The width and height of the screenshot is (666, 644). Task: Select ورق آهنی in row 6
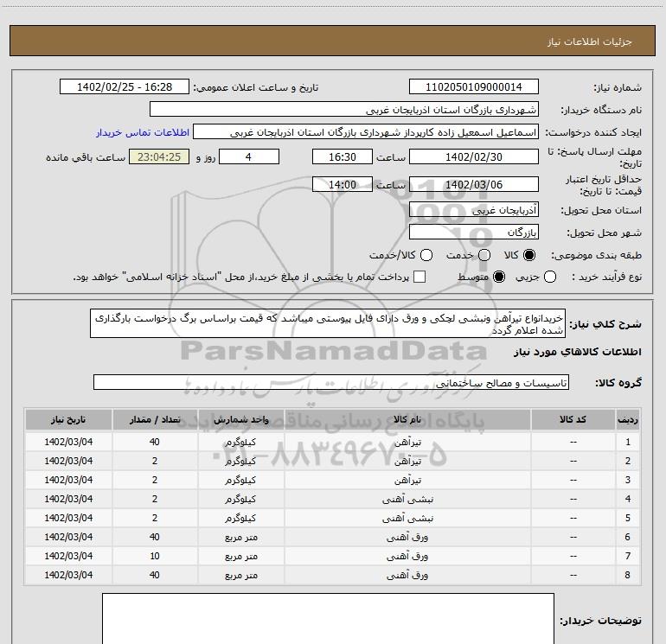[407, 538]
